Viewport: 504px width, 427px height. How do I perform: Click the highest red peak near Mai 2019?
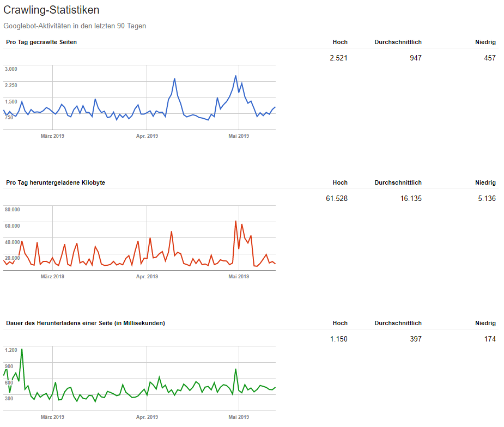(235, 221)
